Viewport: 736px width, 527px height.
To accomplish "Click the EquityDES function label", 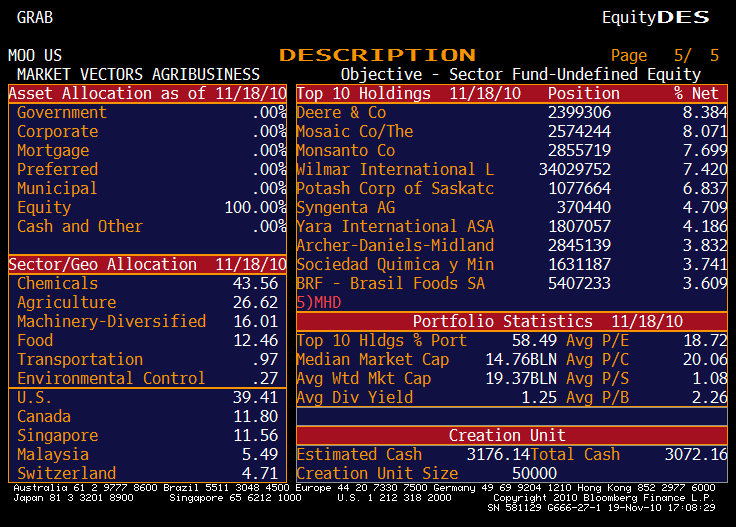I will (655, 18).
